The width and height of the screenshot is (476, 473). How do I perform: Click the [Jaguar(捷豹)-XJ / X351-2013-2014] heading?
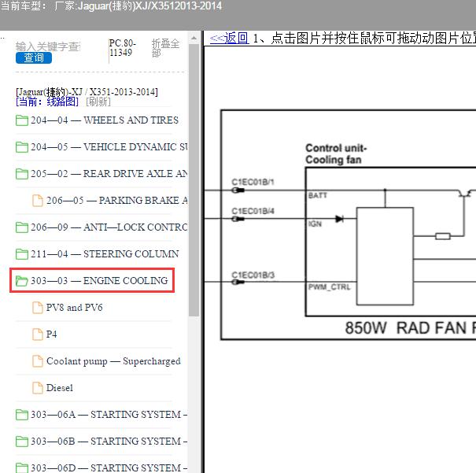[x=87, y=91]
